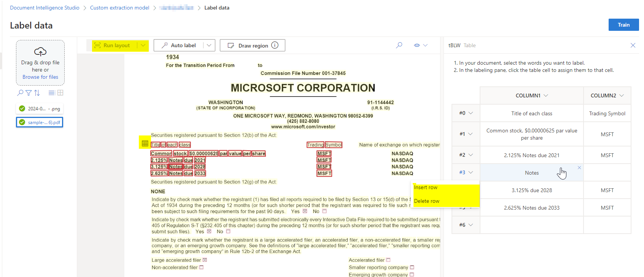Select table cell 'Title of each class'
Screen dimensions: 644x277
pyautogui.click(x=532, y=113)
